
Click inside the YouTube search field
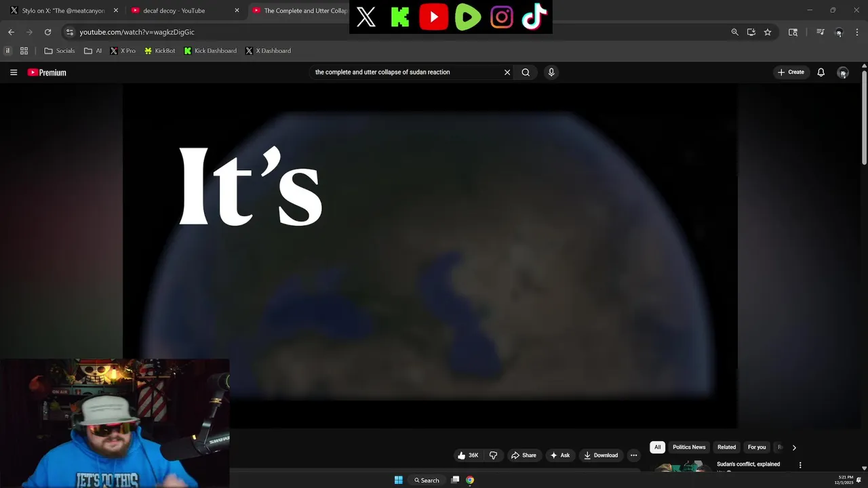tap(407, 73)
